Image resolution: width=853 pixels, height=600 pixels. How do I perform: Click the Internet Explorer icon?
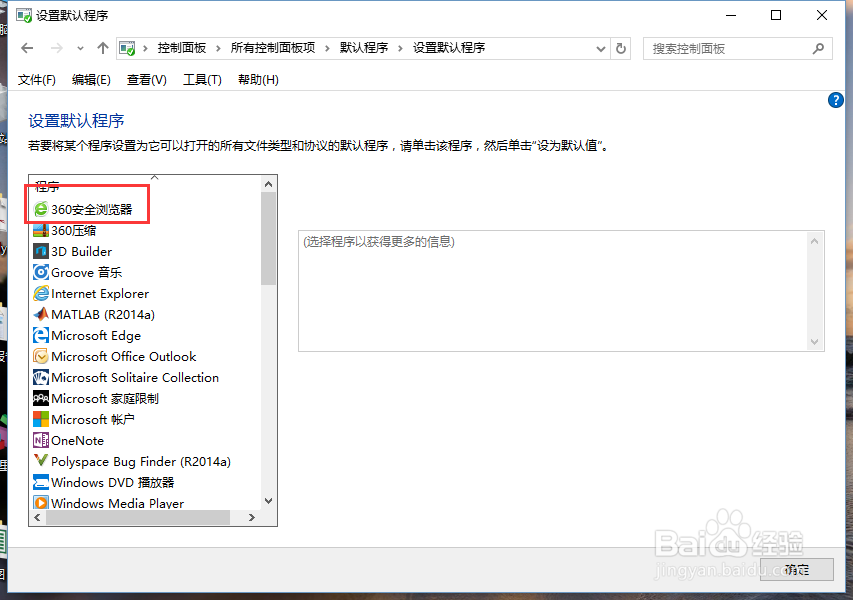coord(41,294)
